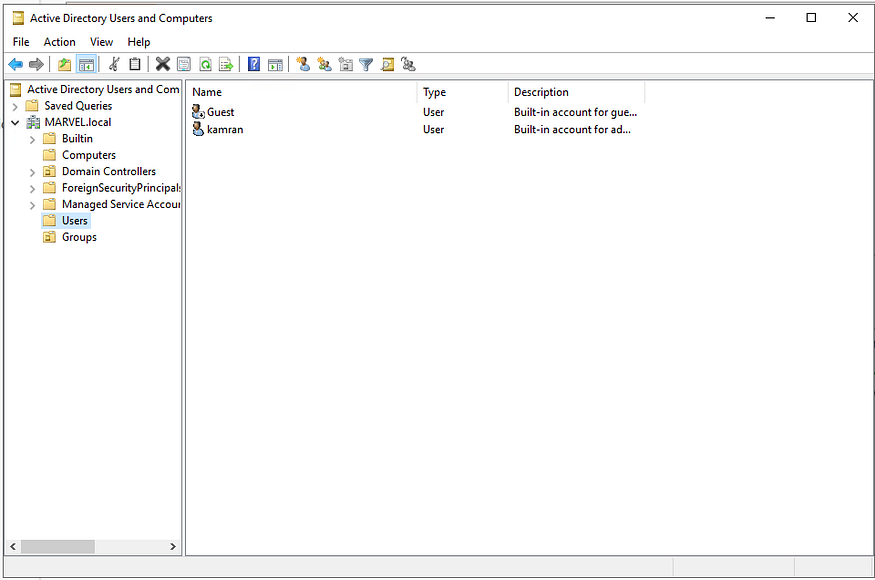Click the Set Filter Options funnel icon

click(366, 64)
